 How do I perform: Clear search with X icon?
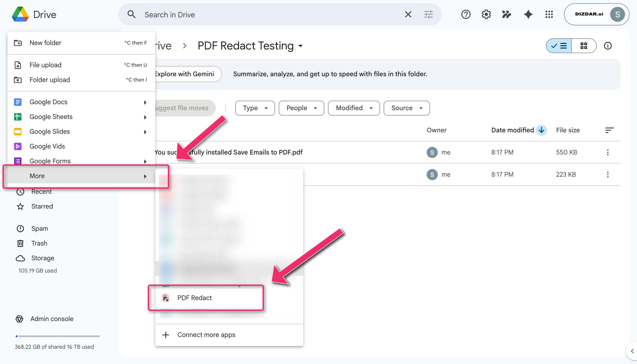tap(408, 15)
